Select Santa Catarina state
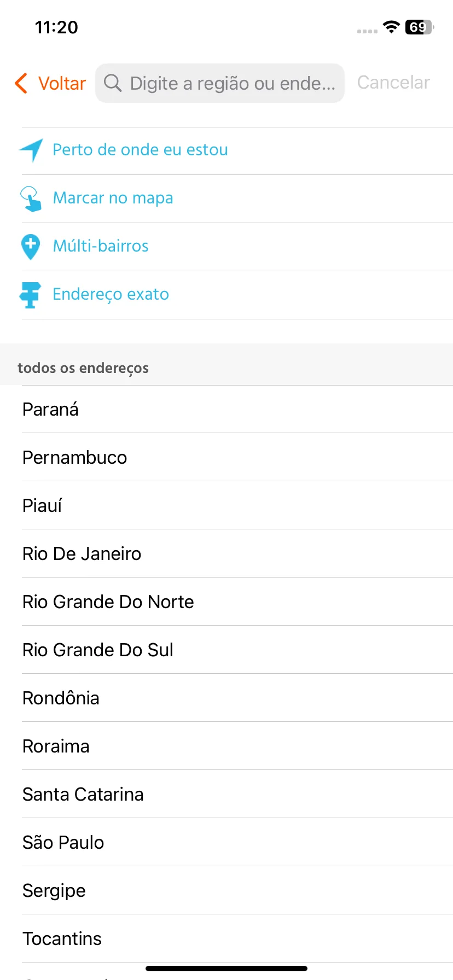Image resolution: width=453 pixels, height=980 pixels. [x=237, y=794]
